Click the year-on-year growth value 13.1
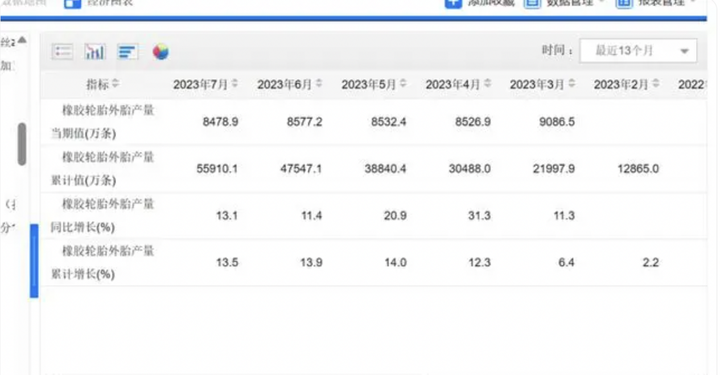This screenshot has width=720, height=375. [x=227, y=216]
